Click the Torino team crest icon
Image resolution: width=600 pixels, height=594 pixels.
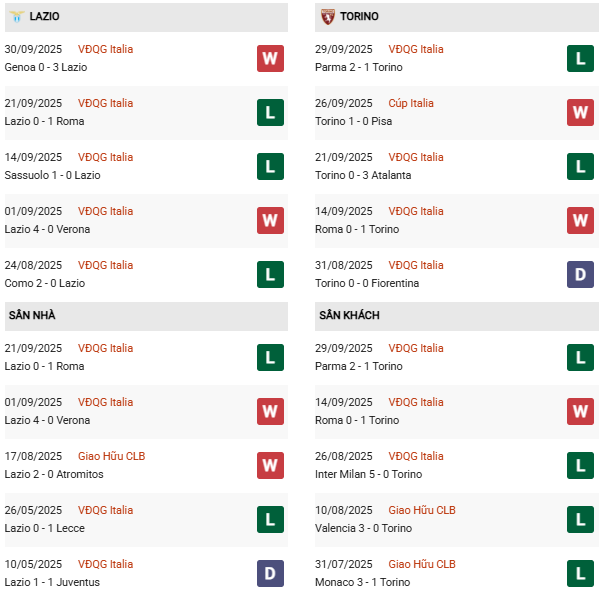point(327,17)
